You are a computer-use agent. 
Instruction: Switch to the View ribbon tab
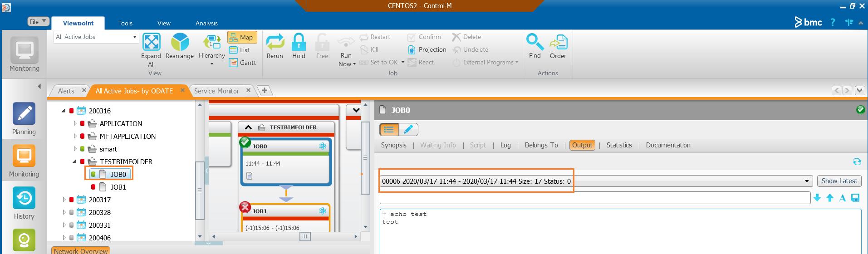[x=164, y=23]
